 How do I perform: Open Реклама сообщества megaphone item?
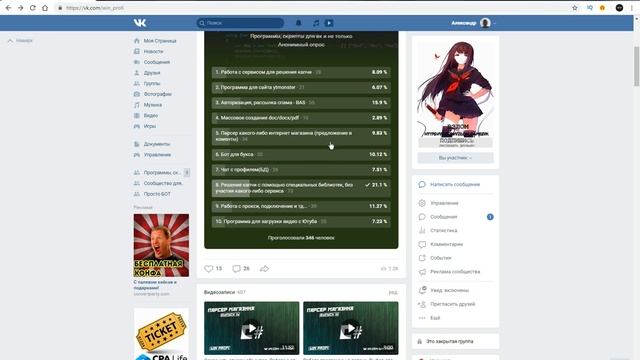click(456, 271)
